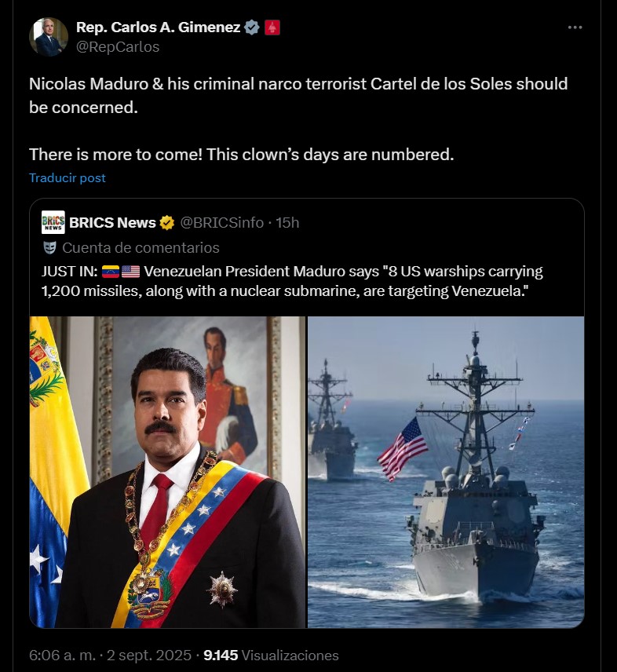Click the mask icon for Cuenta de comentarios

[x=50, y=248]
